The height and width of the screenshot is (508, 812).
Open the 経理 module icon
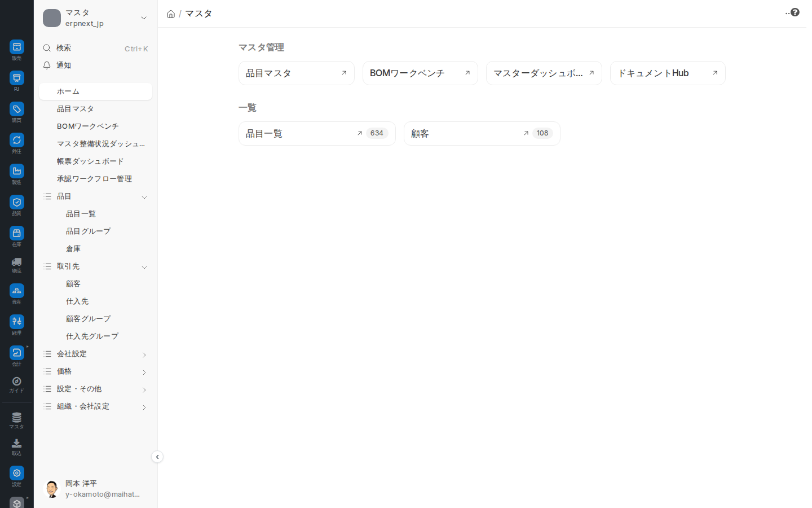point(17,322)
